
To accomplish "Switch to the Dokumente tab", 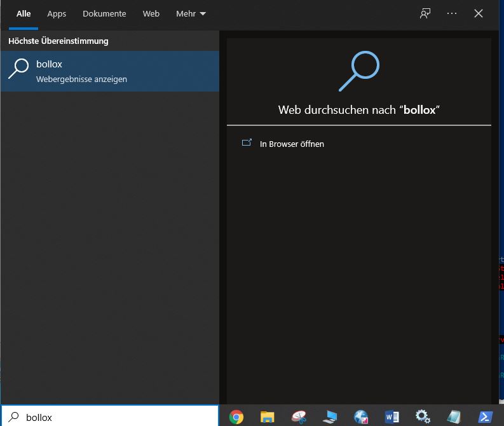I will coord(104,14).
